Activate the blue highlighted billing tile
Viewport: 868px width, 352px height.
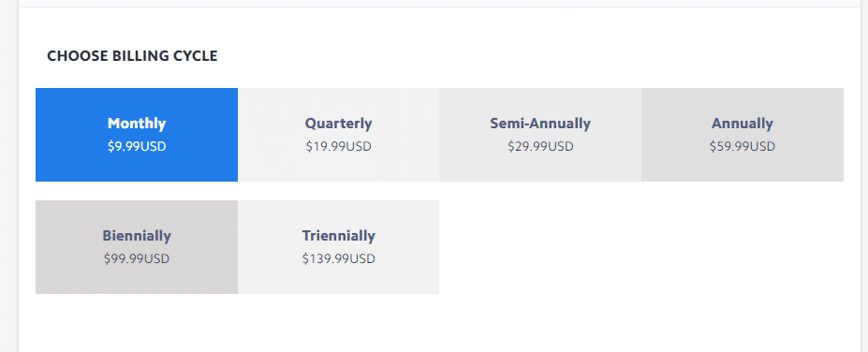coord(137,135)
